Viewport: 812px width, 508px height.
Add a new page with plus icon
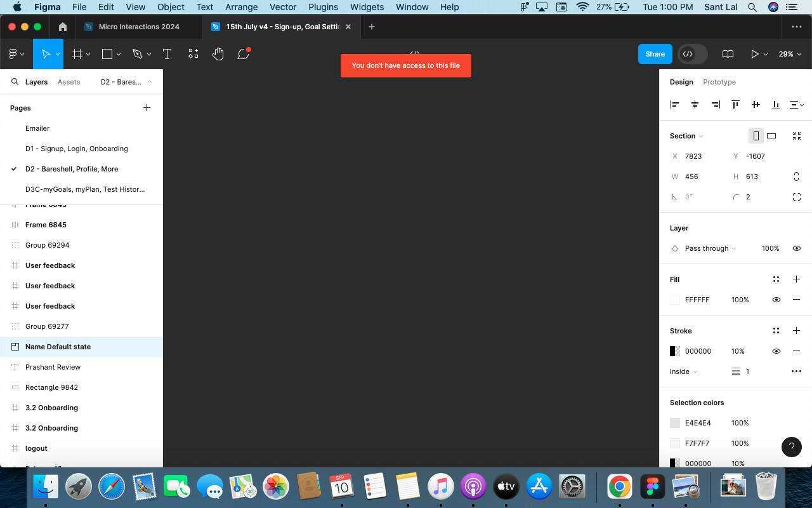click(147, 108)
